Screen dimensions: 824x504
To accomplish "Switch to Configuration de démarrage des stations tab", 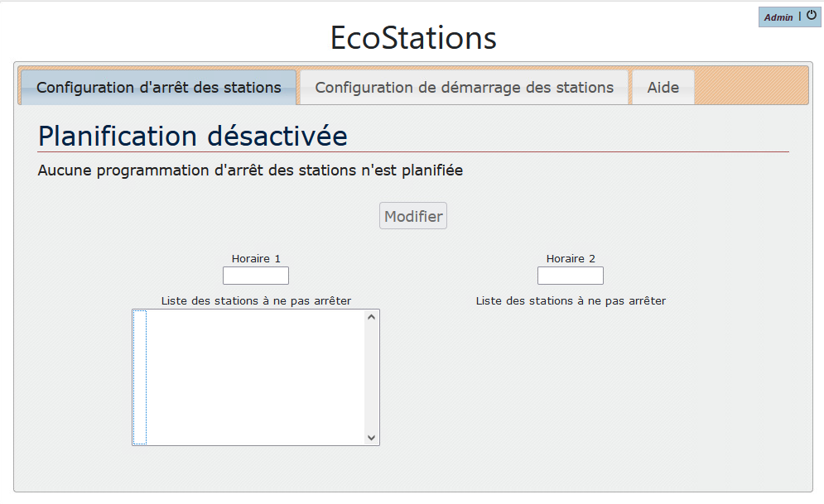I will point(464,87).
